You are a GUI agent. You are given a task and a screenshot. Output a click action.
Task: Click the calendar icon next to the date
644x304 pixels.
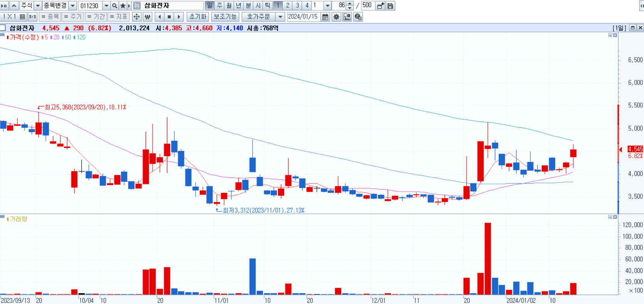coord(325,17)
